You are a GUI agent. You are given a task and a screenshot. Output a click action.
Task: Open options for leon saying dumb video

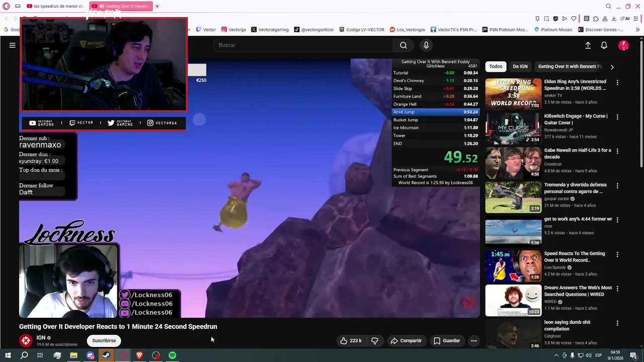tap(617, 323)
